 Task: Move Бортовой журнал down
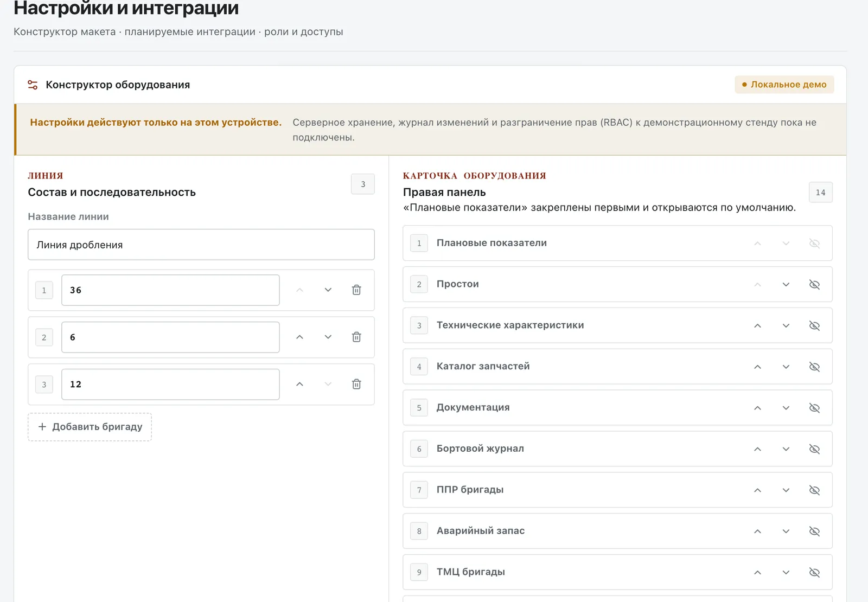click(x=786, y=450)
